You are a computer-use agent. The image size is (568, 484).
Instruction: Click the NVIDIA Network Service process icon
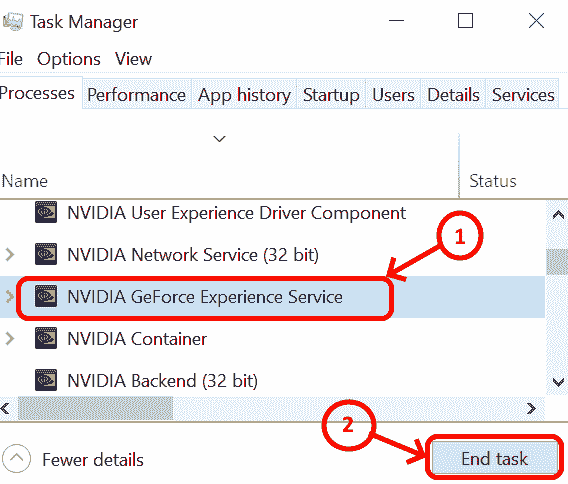pyautogui.click(x=46, y=254)
